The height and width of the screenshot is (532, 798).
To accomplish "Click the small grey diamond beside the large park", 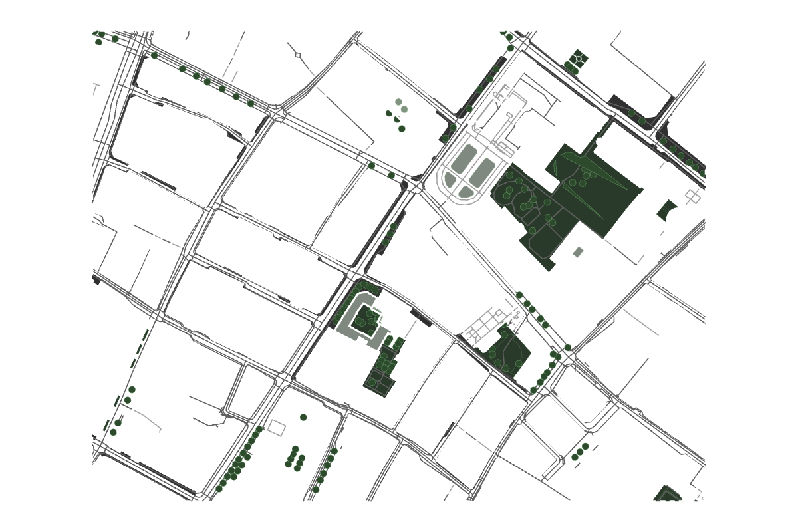I will point(578,252).
